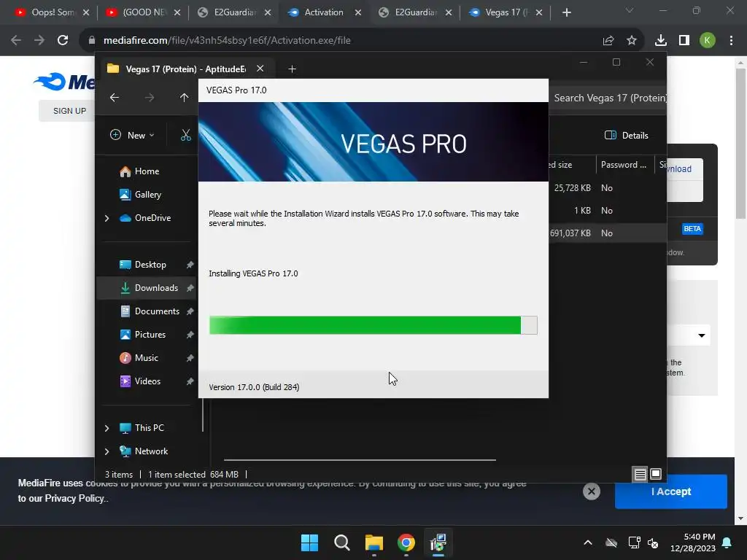
Task: Click the Privacy Policy link
Action: coord(74,499)
